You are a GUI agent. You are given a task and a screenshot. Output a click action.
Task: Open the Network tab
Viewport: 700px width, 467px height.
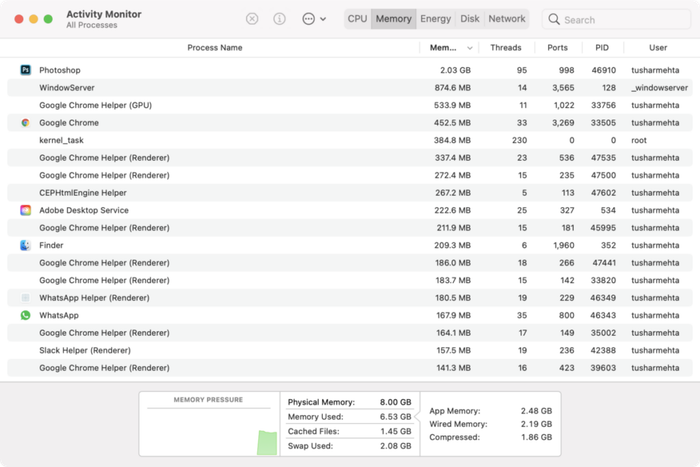[507, 19]
